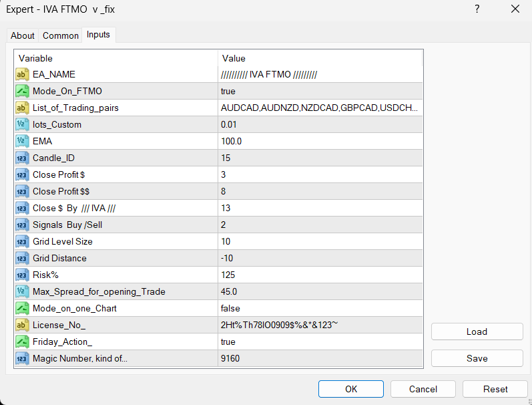Screen dimensions: 532x405
Task: Select the Mode_On_FTMO true value
Action: tap(228, 91)
